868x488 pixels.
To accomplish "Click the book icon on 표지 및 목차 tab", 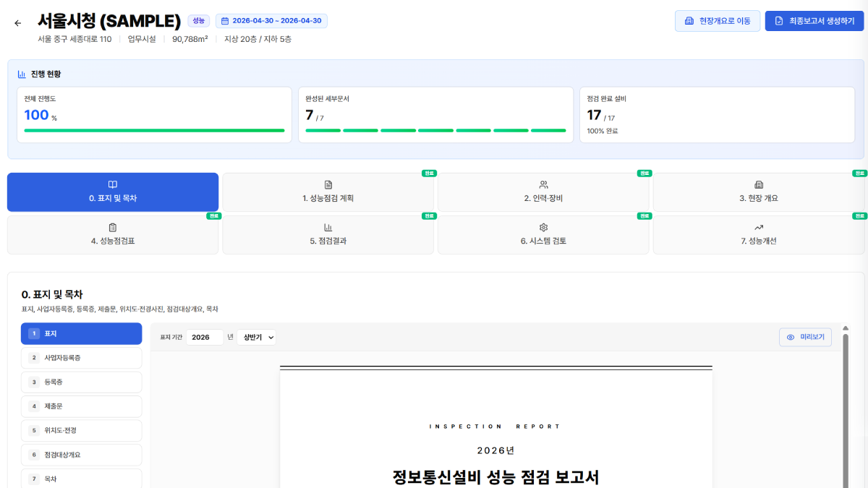I will pyautogui.click(x=113, y=185).
